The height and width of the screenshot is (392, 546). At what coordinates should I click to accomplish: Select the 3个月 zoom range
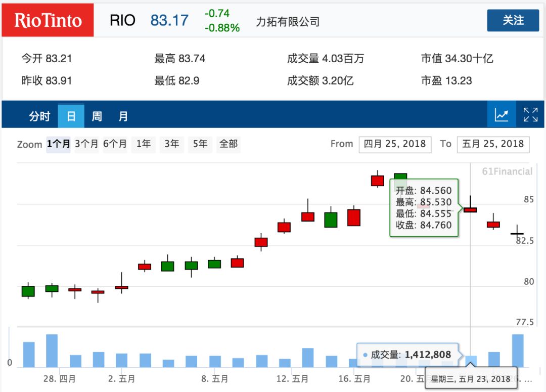[86, 144]
